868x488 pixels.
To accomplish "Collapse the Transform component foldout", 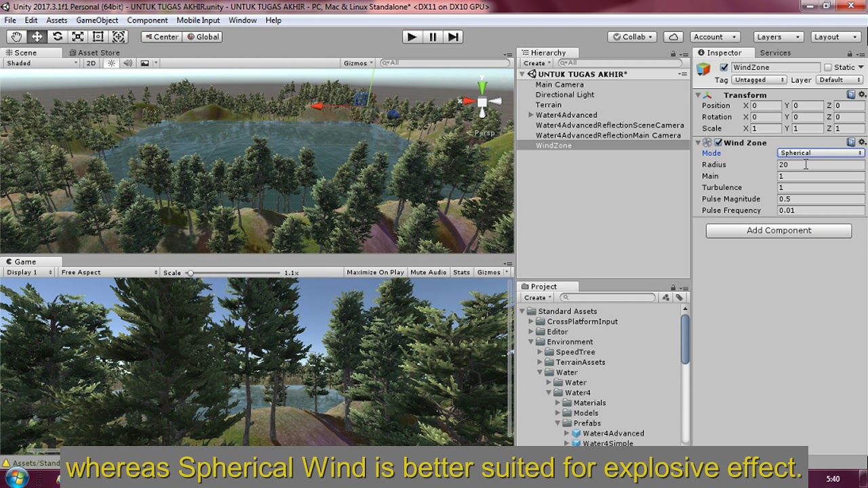I will pyautogui.click(x=698, y=96).
